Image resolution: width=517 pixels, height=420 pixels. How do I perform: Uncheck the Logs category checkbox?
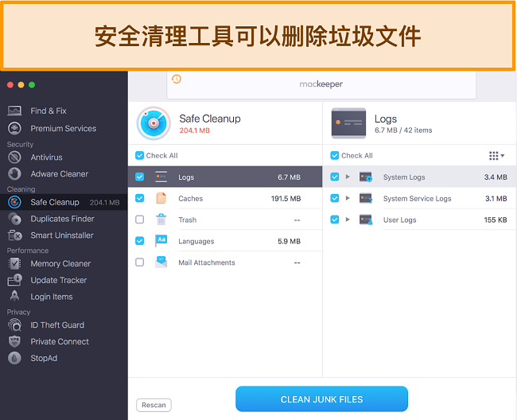[x=139, y=177]
